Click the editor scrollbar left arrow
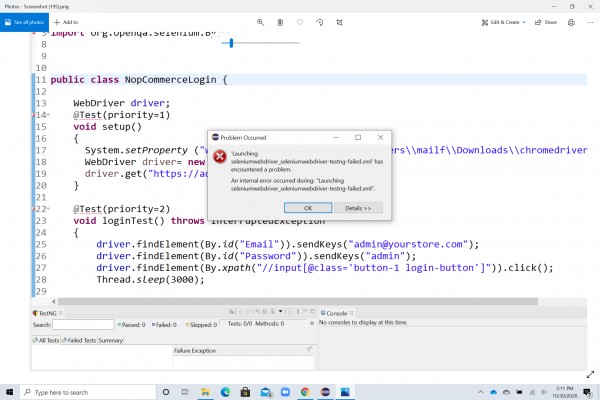The height and width of the screenshot is (400, 600). [54, 301]
